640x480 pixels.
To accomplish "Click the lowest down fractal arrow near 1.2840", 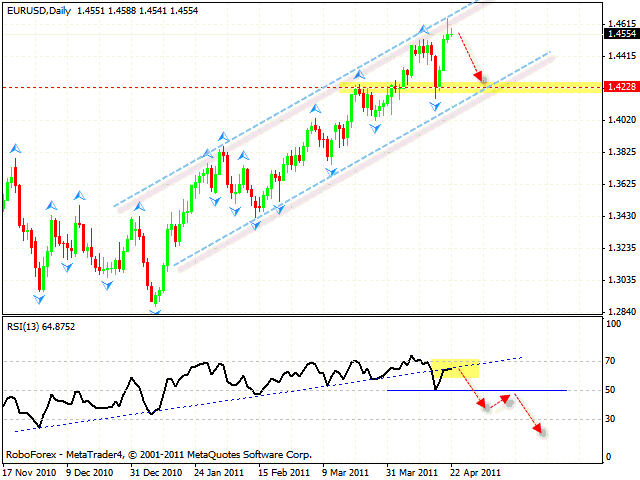I will pos(155,312).
